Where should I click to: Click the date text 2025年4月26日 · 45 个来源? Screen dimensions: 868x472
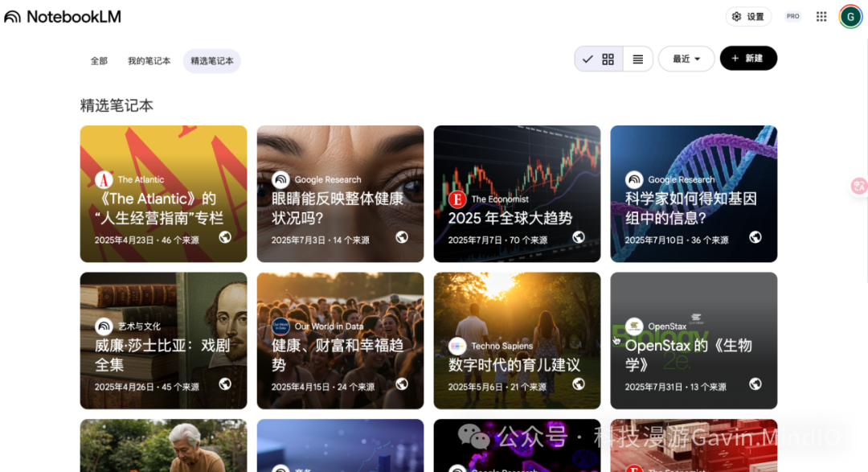click(147, 387)
